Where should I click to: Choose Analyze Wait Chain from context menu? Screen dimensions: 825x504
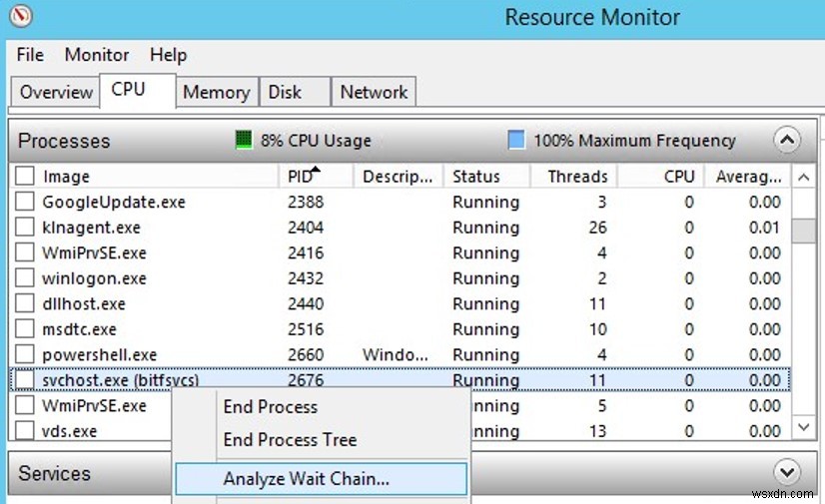coord(321,479)
